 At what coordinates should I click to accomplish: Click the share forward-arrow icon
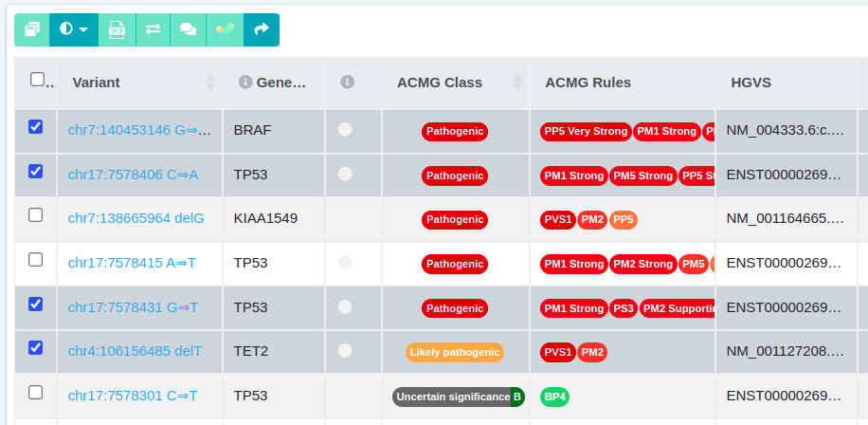tap(262, 29)
